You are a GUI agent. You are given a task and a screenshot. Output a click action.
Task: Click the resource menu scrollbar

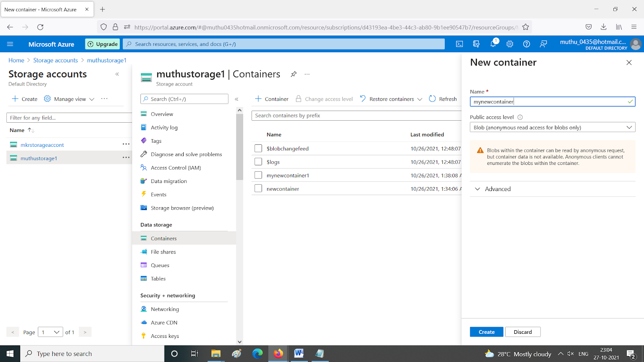(239, 147)
